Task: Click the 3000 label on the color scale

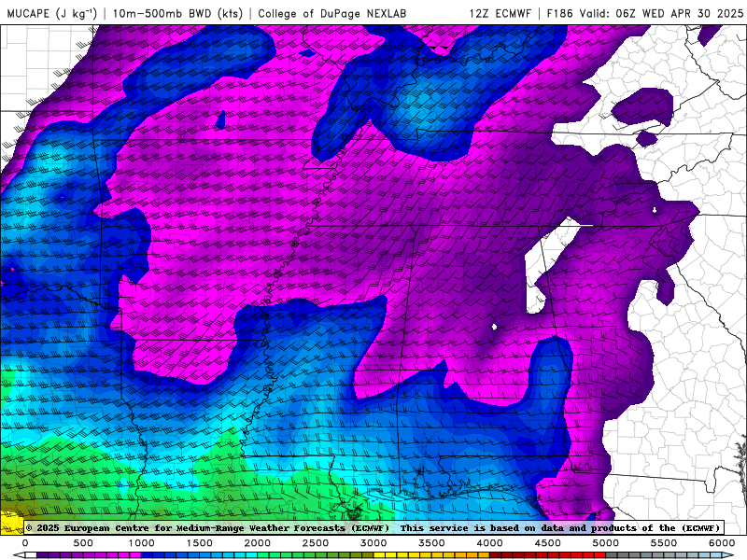Action: (x=373, y=543)
